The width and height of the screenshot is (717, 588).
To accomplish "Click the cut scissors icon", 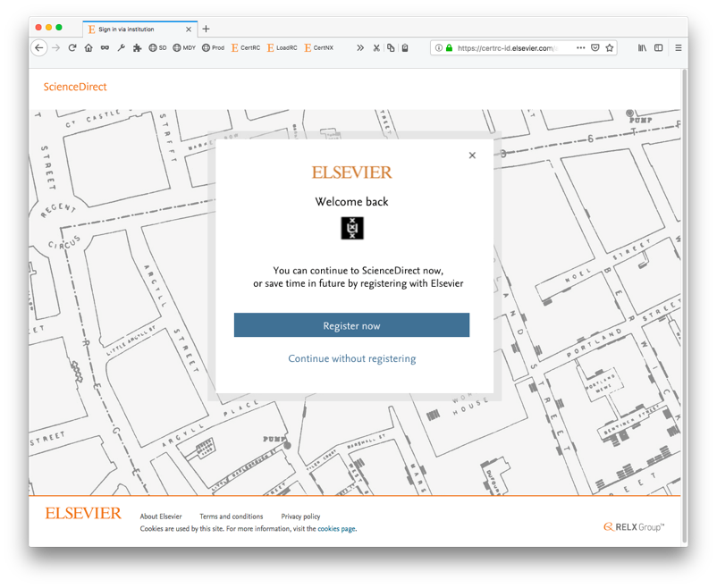I will [376, 47].
